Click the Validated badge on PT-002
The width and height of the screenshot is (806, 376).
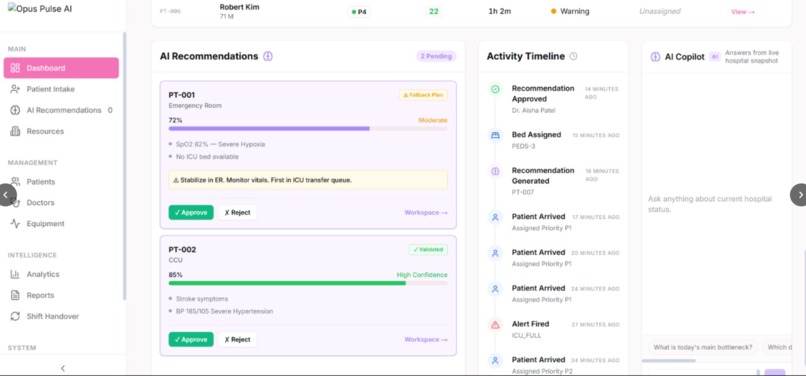(x=428, y=249)
